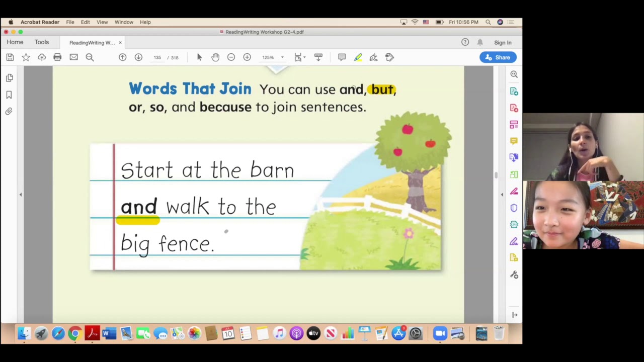The height and width of the screenshot is (362, 644).
Task: Open the View menu
Action: 102,22
